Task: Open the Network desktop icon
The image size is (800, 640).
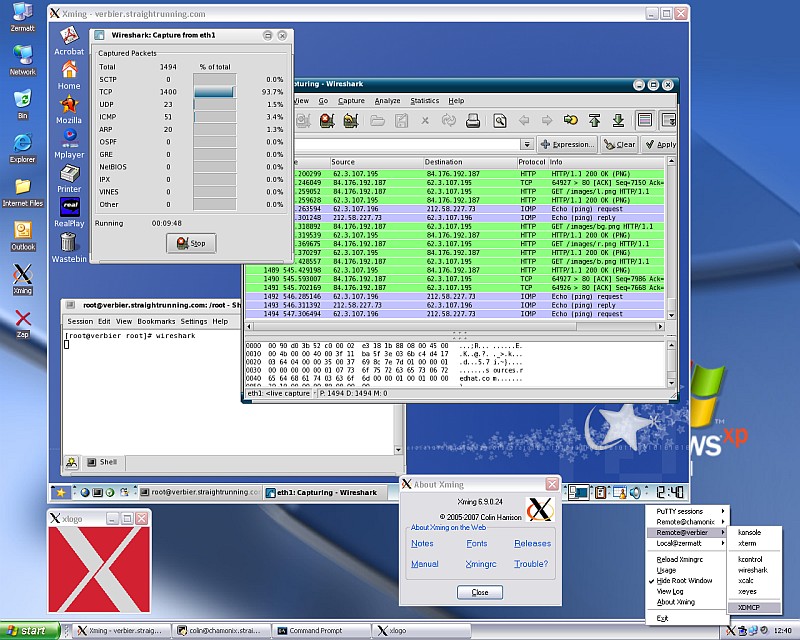Action: 22,60
